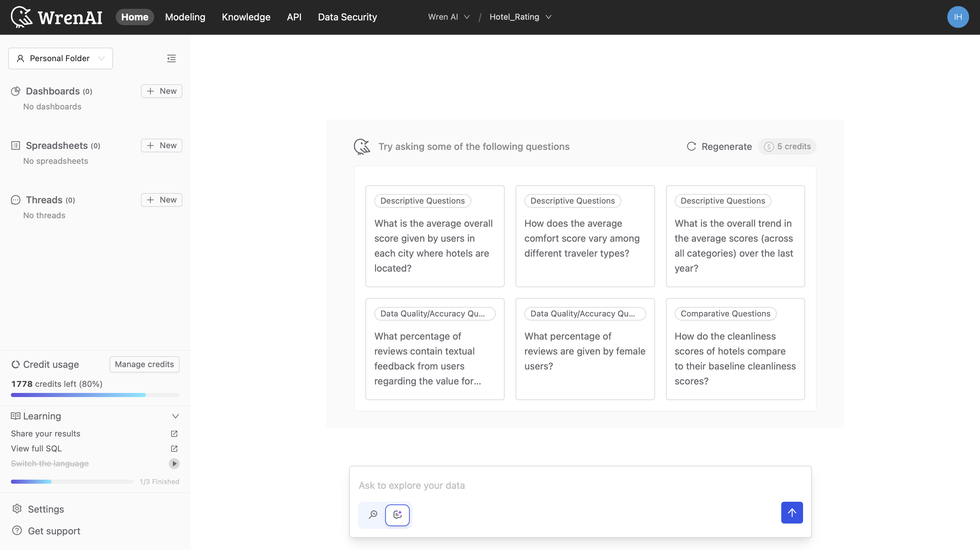Switch to the Modeling tab
980x550 pixels.
tap(185, 17)
